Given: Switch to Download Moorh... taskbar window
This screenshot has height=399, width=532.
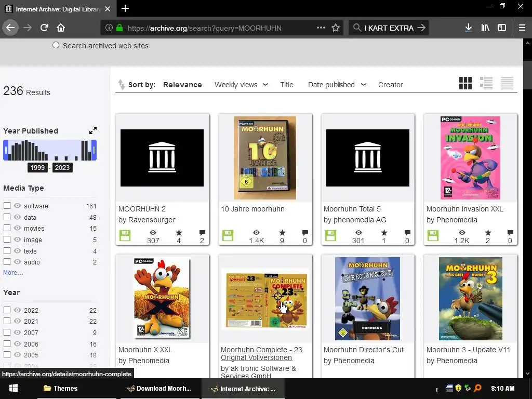Looking at the screenshot, I should tap(159, 389).
